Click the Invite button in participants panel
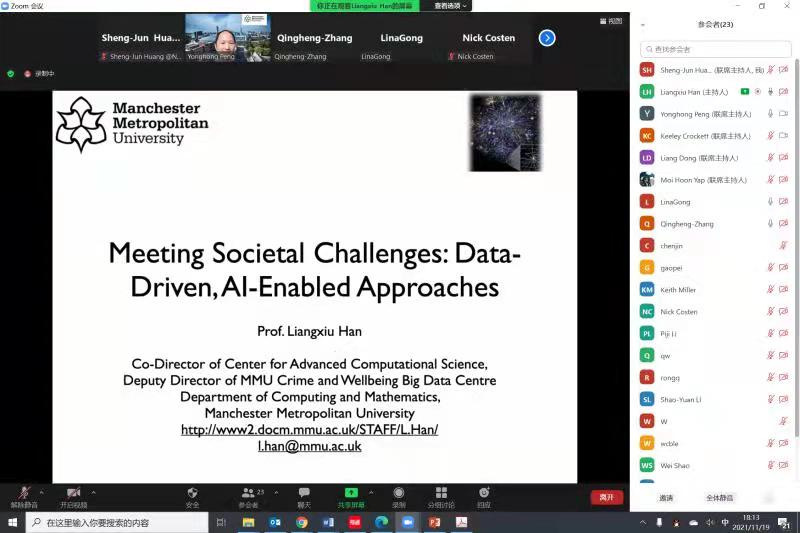The width and height of the screenshot is (800, 533). click(666, 497)
